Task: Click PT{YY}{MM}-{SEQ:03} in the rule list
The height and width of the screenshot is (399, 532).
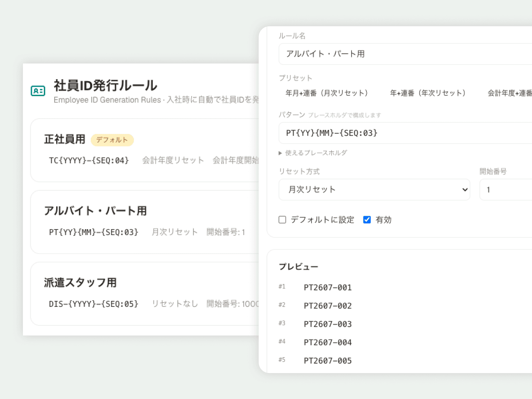Action: pos(93,232)
